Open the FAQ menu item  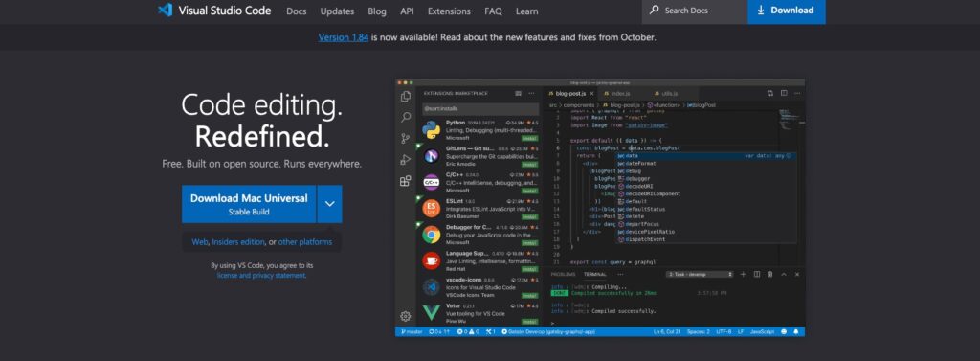click(x=493, y=11)
